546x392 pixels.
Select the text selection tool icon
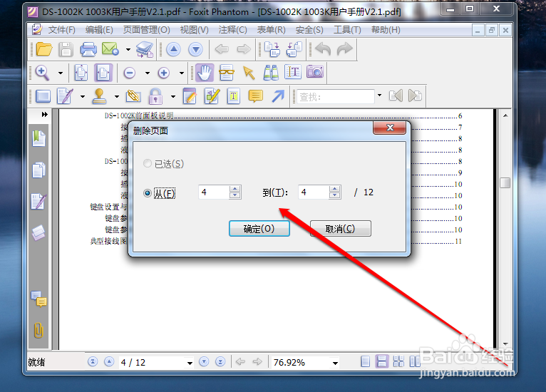[293, 73]
